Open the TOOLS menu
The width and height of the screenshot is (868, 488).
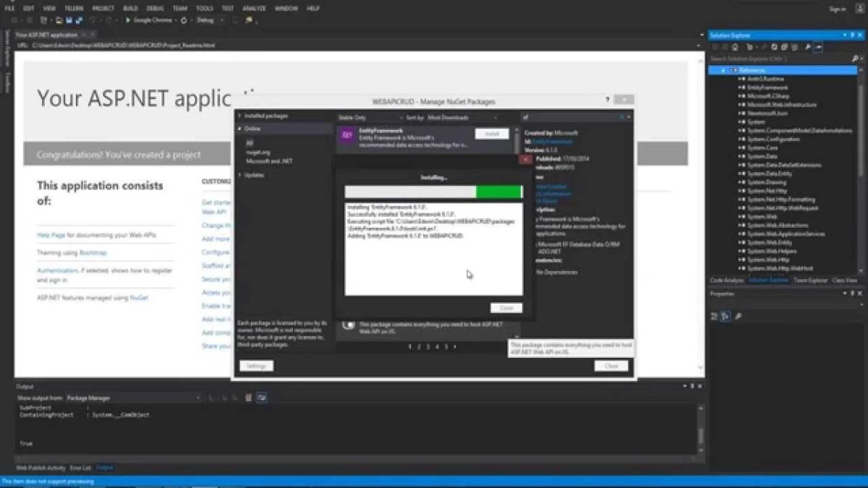(204, 8)
